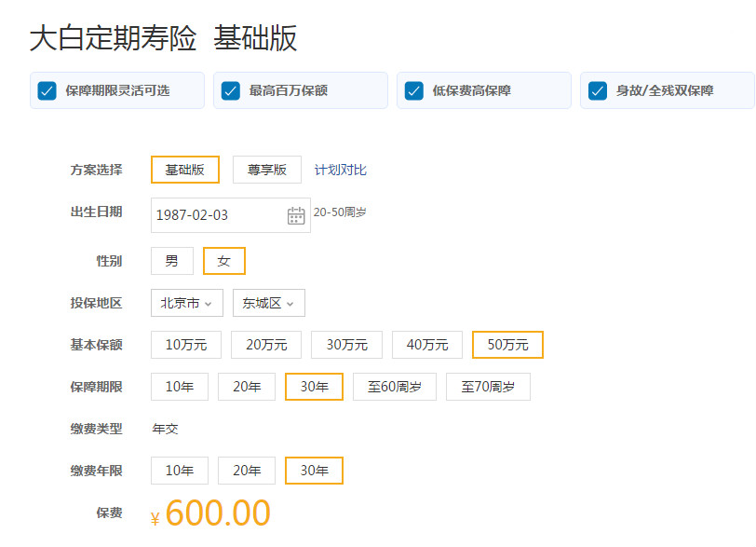756x547 pixels.
Task: Click the 20-50周岁 age range hint
Action: 340,212
